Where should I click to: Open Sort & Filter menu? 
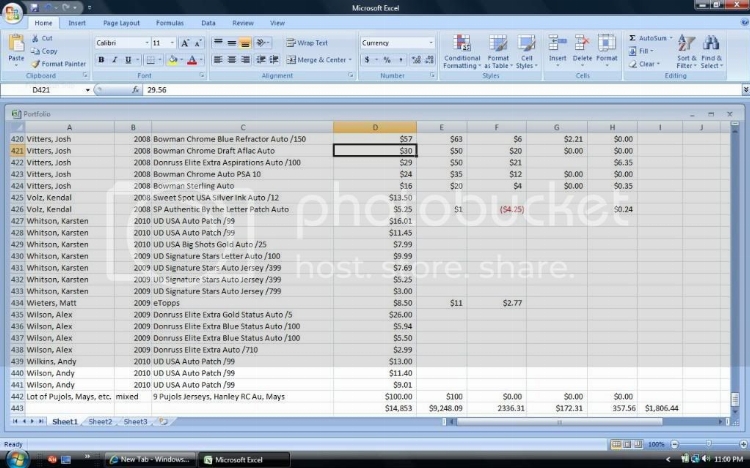tap(687, 52)
